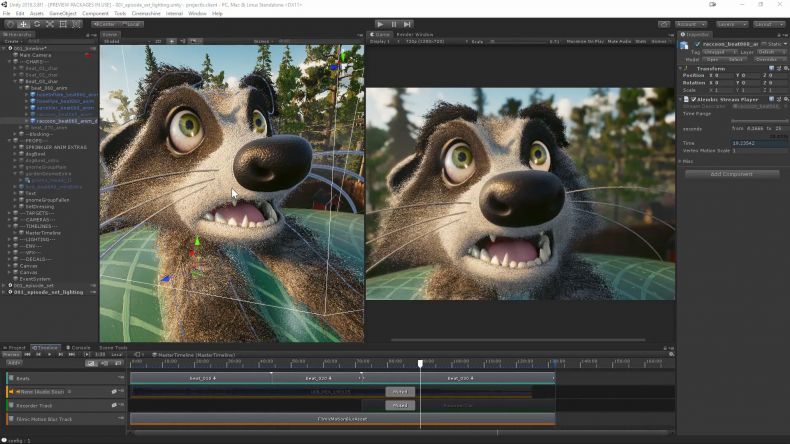Select the Rotate tool in the toolbar
This screenshot has width=790, height=444.
[37, 24]
